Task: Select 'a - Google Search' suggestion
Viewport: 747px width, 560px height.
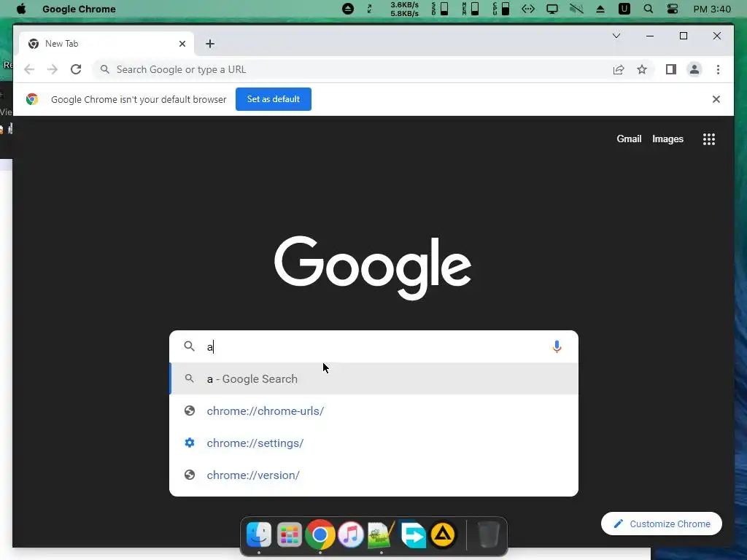Action: coord(374,378)
